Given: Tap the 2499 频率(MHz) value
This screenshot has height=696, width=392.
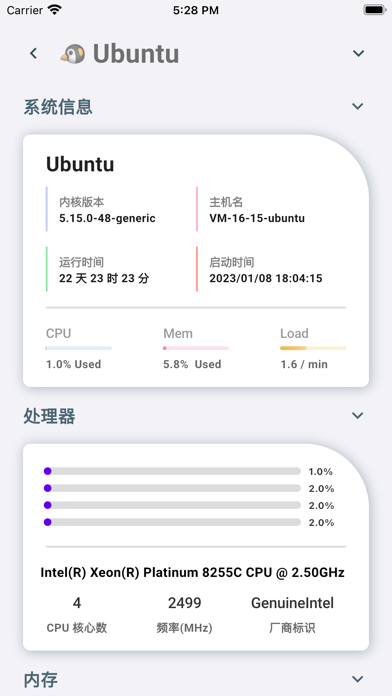Looking at the screenshot, I should point(184,603).
